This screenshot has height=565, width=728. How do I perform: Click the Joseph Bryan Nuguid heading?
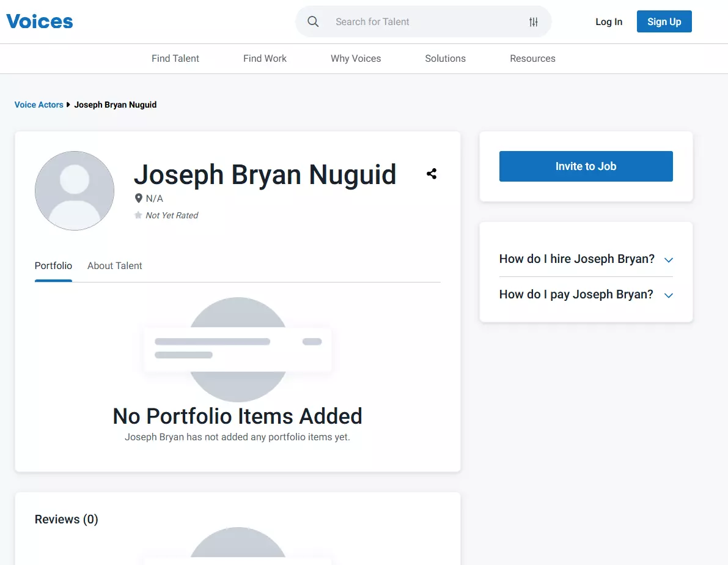coord(265,175)
